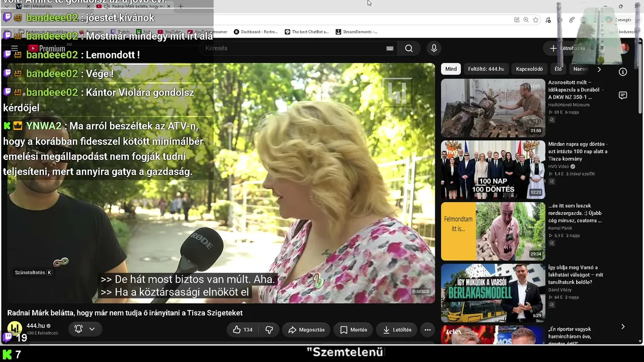Open the YouTube hamburger guide menu

point(15,49)
